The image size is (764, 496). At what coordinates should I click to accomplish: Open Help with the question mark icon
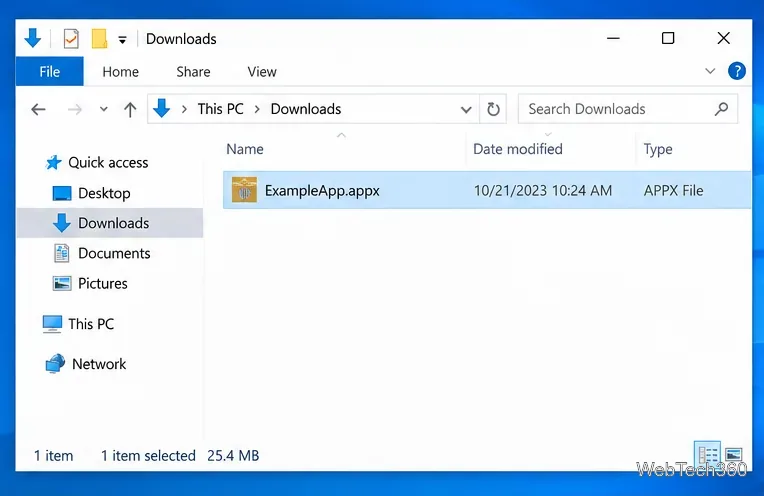[736, 71]
